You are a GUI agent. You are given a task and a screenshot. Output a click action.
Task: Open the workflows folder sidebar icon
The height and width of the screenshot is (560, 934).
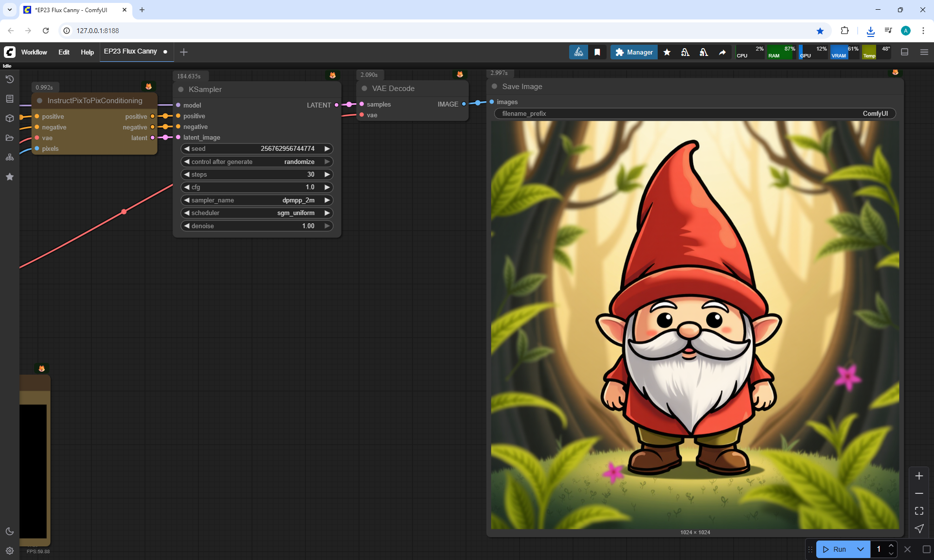10,138
